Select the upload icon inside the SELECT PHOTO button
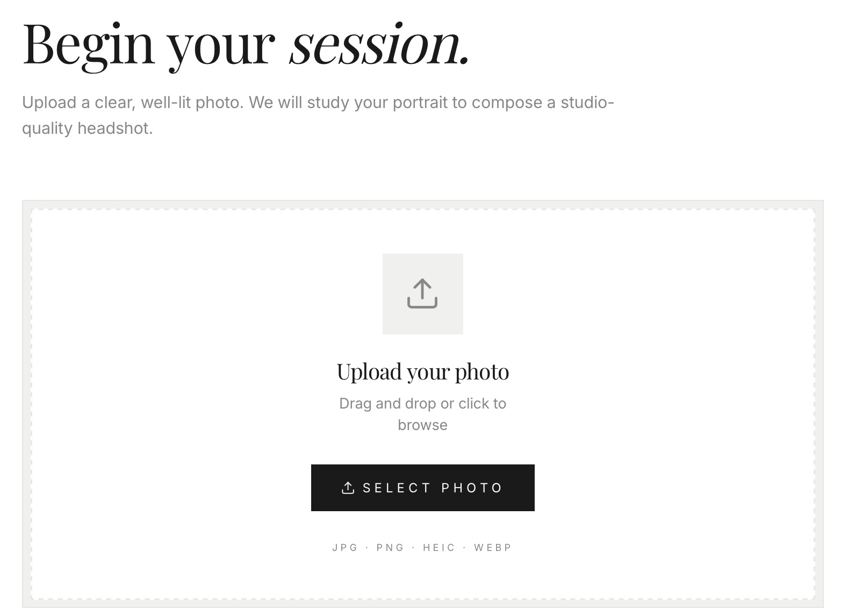This screenshot has height=616, width=848. pos(348,487)
